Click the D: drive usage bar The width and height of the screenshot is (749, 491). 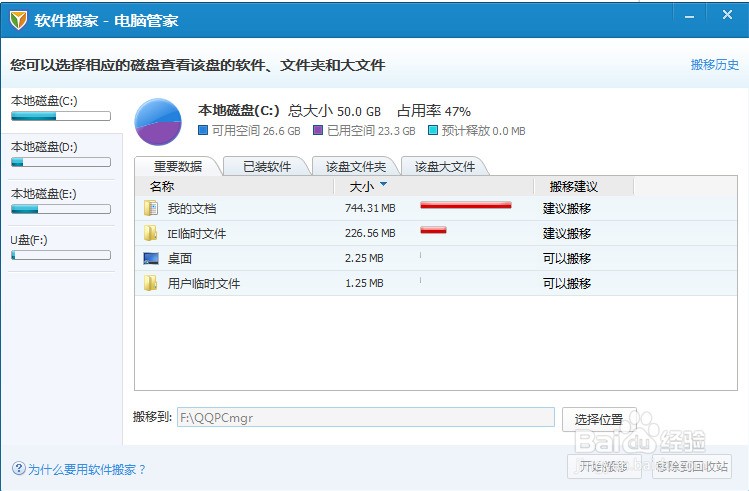pyautogui.click(x=61, y=162)
